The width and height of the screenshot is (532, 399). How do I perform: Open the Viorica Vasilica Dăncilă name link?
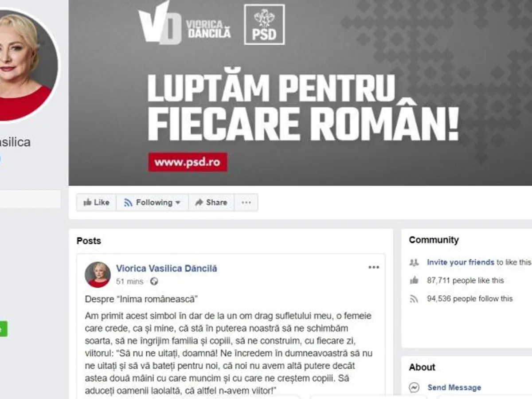(x=167, y=269)
